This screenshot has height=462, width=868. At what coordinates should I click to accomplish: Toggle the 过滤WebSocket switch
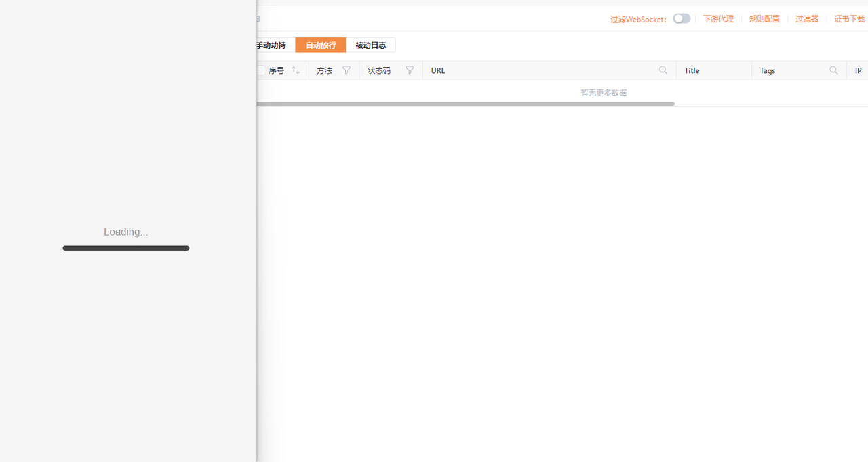(682, 19)
